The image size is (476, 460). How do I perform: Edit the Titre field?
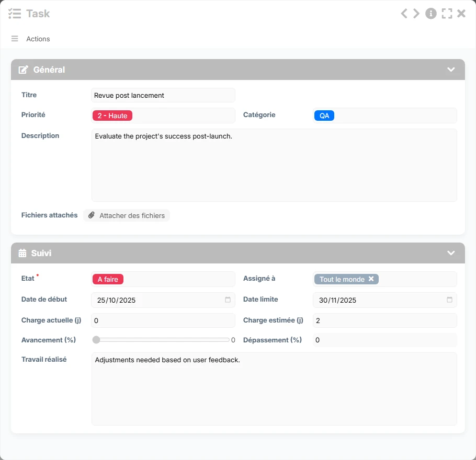[x=163, y=95]
